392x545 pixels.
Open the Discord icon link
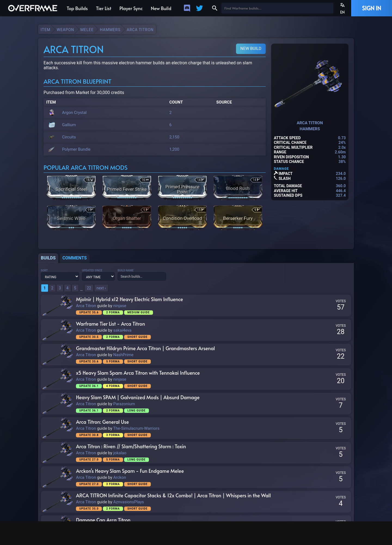[187, 8]
